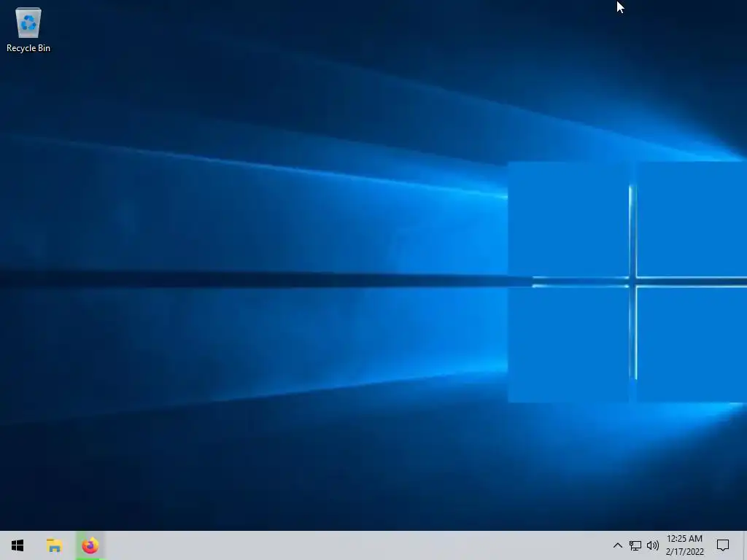Select the Recycle Bin desktop icon

[x=28, y=29]
